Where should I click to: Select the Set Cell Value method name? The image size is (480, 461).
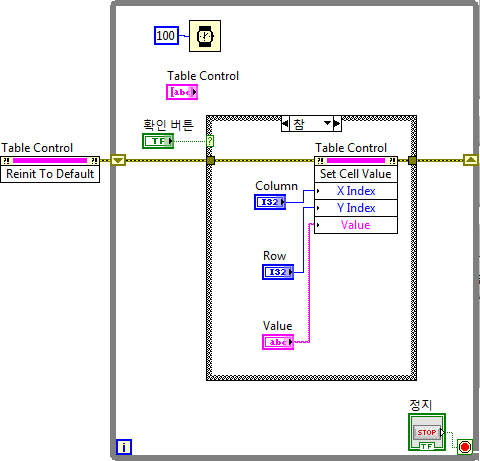356,174
